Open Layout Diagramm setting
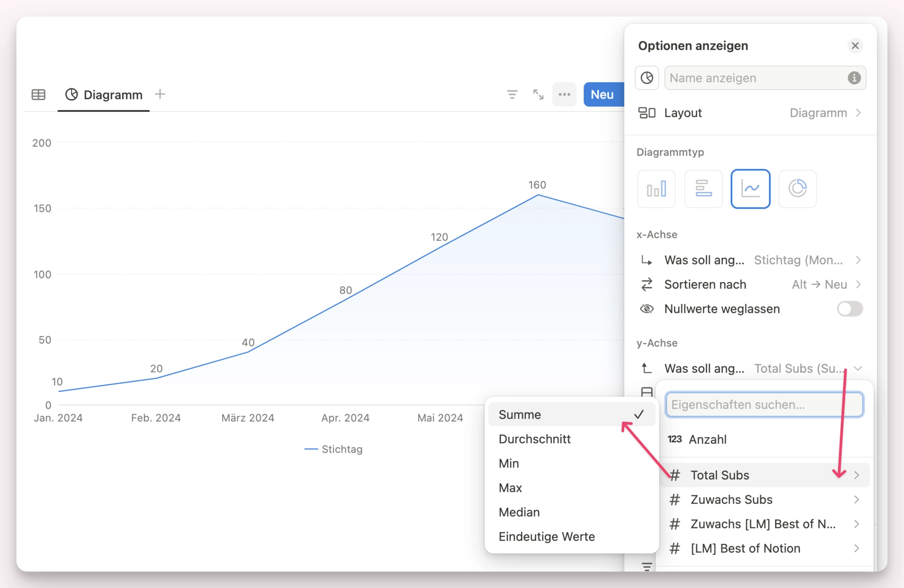The width and height of the screenshot is (904, 588). pyautogui.click(x=750, y=113)
